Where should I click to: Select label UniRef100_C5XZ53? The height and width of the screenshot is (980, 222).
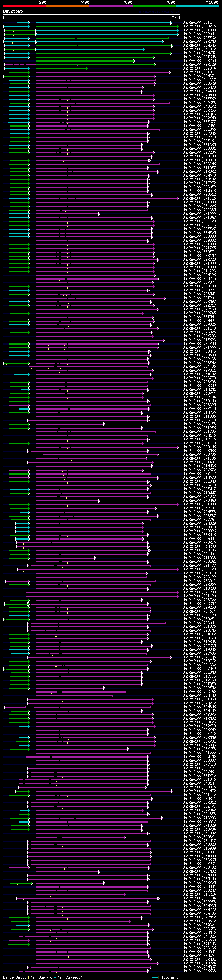[199, 60]
